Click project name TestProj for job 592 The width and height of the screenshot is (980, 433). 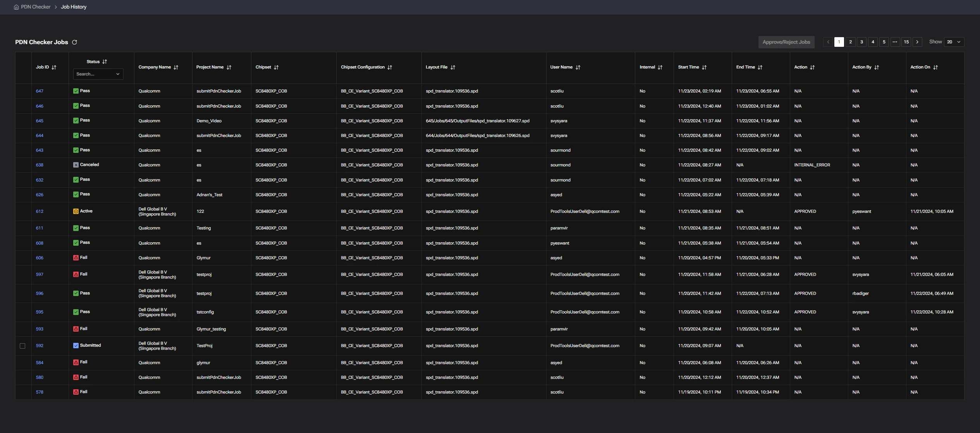click(204, 346)
